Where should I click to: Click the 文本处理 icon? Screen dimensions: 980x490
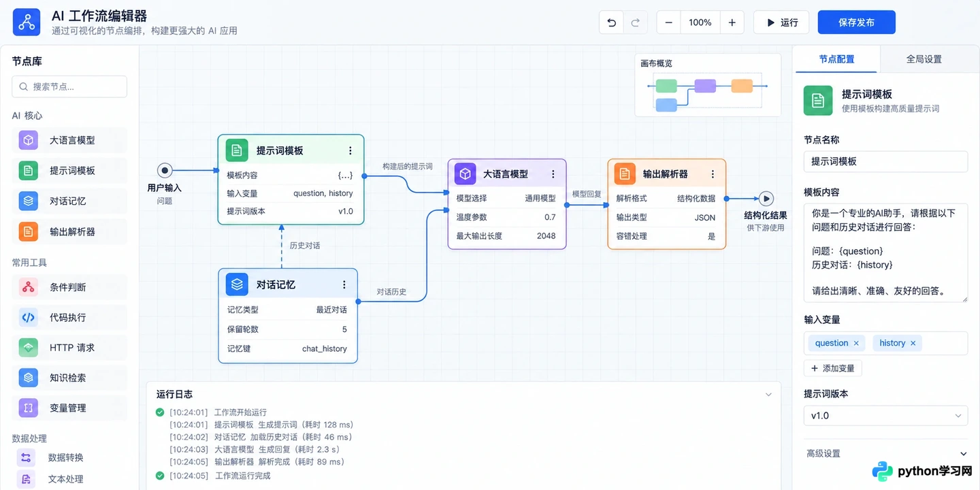[26, 479]
